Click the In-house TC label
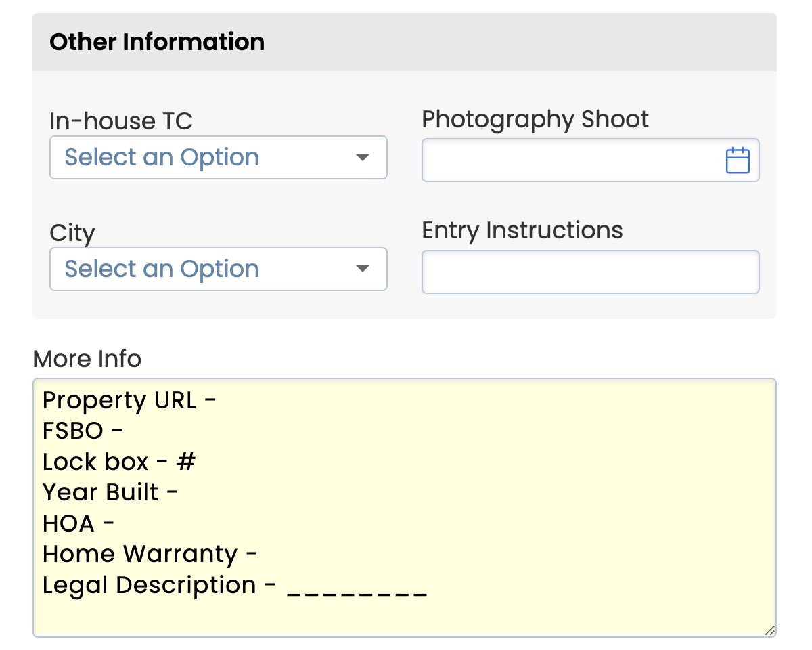 121,122
